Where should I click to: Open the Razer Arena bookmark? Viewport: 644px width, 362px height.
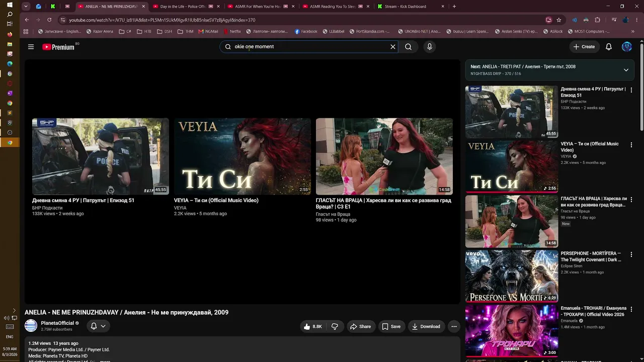[100, 31]
